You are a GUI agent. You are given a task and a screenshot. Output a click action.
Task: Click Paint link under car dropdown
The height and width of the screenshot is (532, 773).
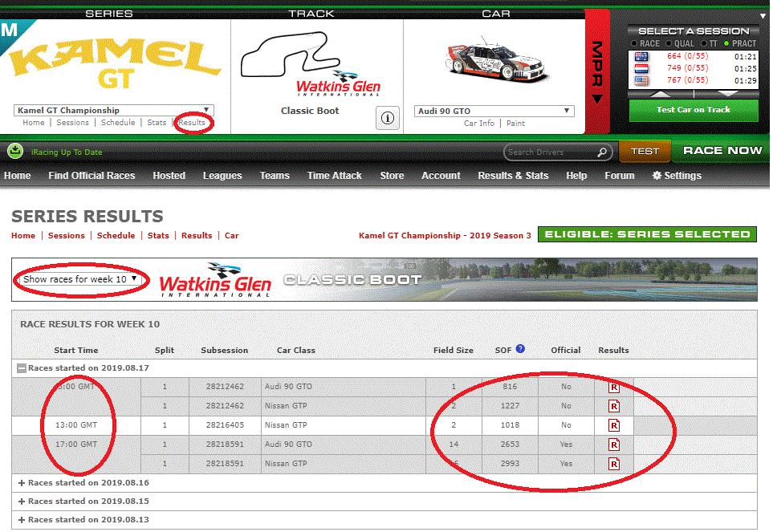pos(515,123)
